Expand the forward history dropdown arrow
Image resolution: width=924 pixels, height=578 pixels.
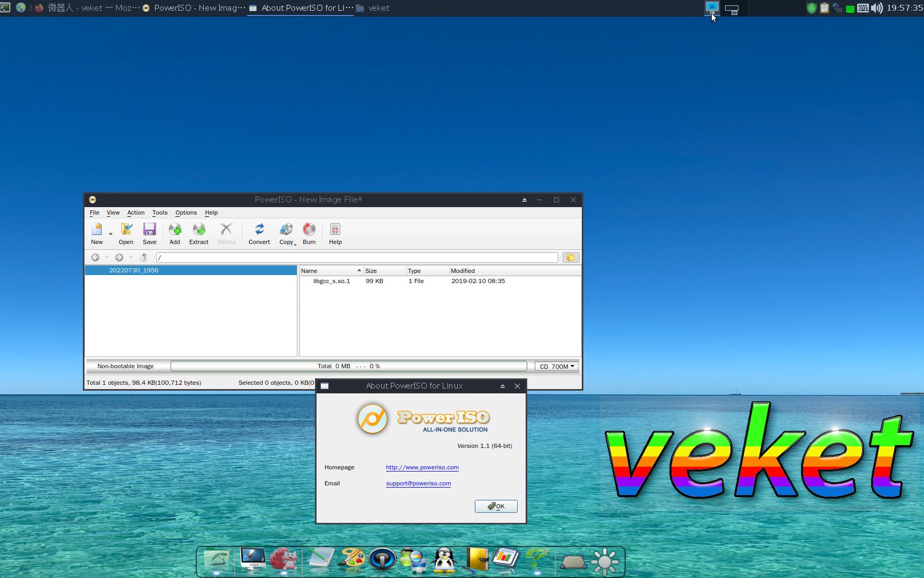(x=130, y=257)
